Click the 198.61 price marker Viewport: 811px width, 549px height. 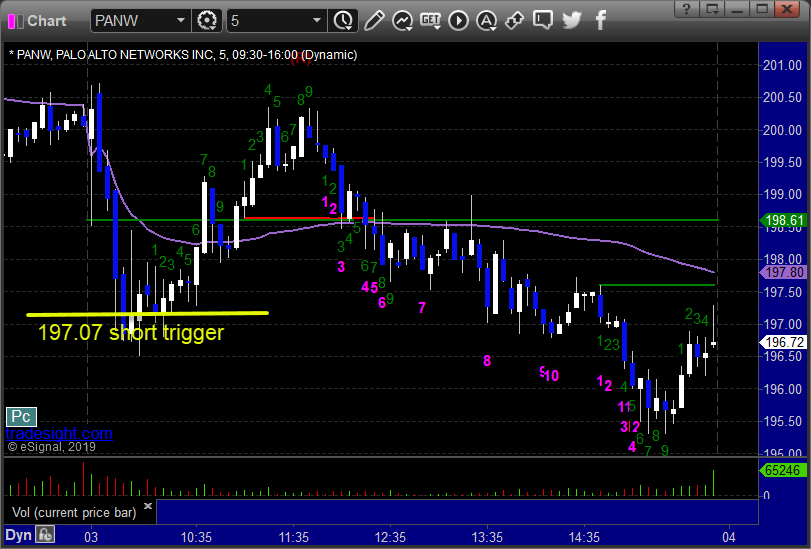click(x=783, y=220)
